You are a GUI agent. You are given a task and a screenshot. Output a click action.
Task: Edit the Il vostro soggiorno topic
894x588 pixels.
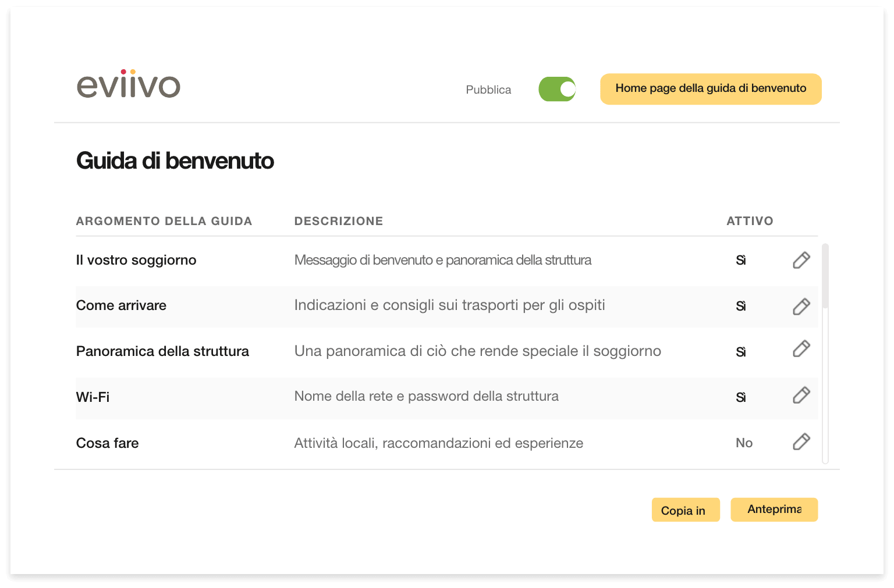coord(801,260)
